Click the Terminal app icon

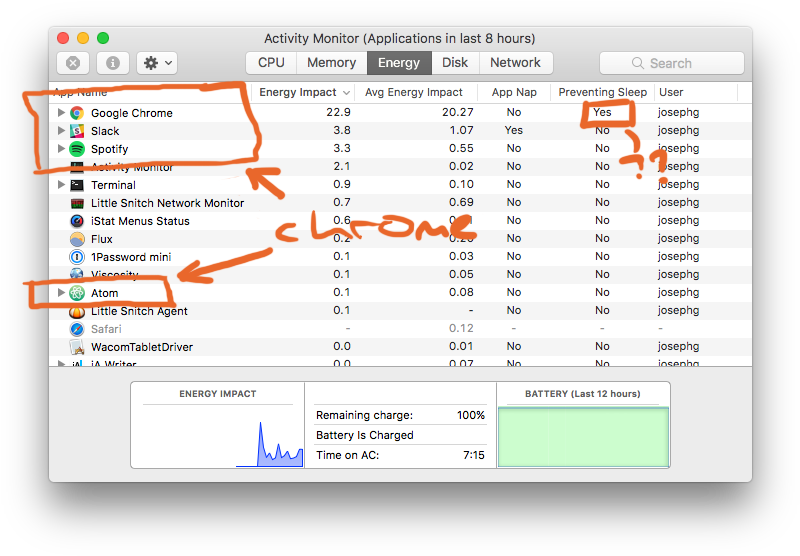(x=77, y=185)
